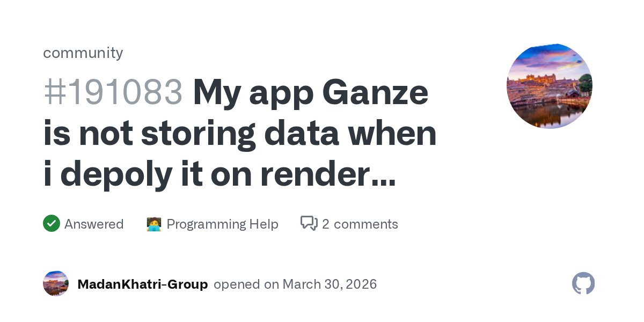Image resolution: width=644 pixels, height=322 pixels.
Task: Open the Programming Help category
Action: 222,224
